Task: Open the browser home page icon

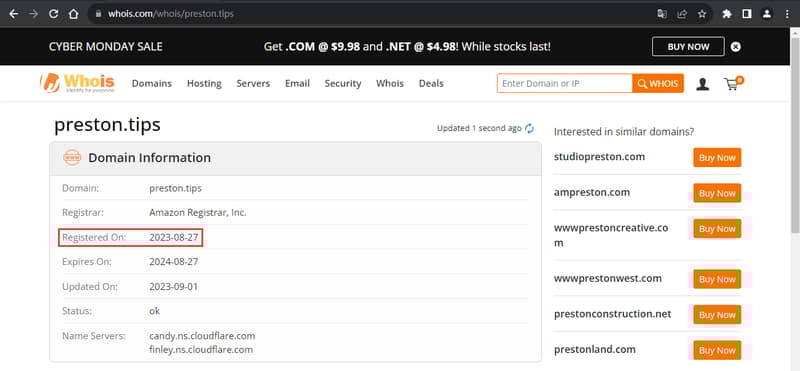Action: coord(73,14)
